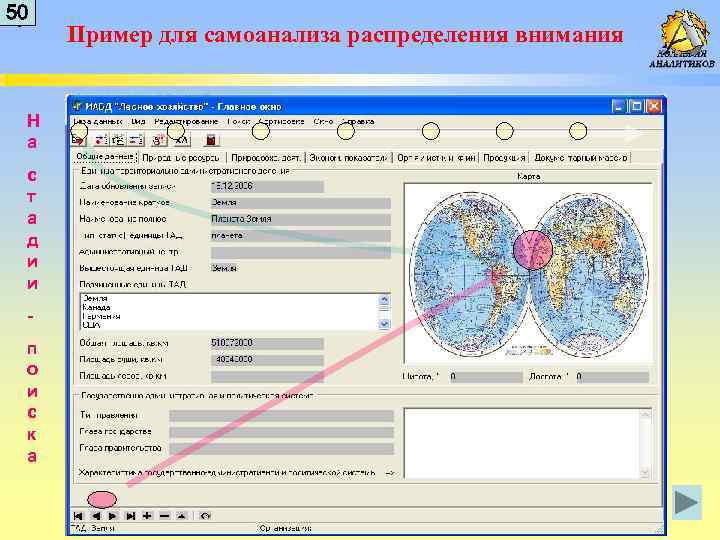Select Земля in the subordinate units list
The width and height of the screenshot is (720, 540).
click(x=95, y=298)
